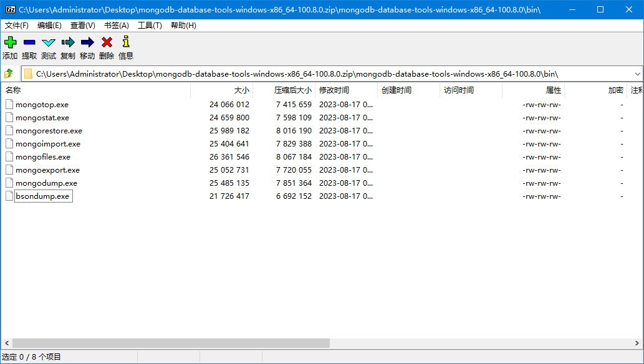The height and width of the screenshot is (364, 644).
Task: Open the 文件(F) menu
Action: pos(17,26)
